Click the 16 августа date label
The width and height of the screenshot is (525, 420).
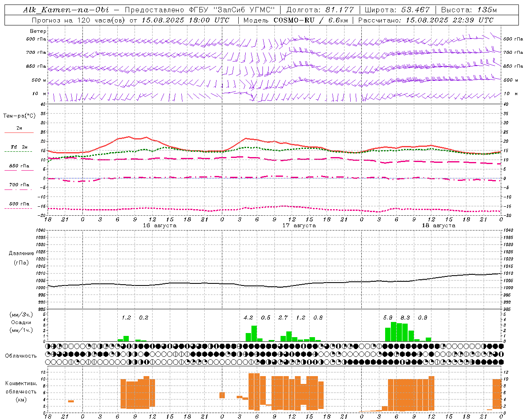160,226
